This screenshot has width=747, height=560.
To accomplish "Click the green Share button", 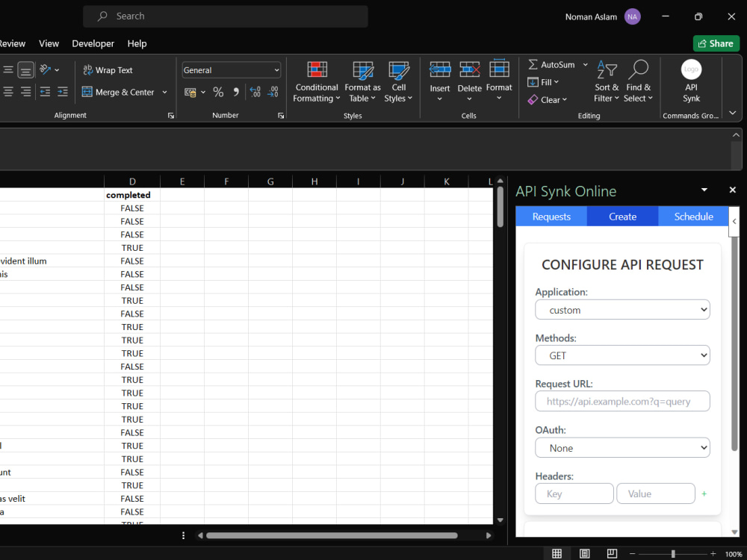I will (716, 43).
